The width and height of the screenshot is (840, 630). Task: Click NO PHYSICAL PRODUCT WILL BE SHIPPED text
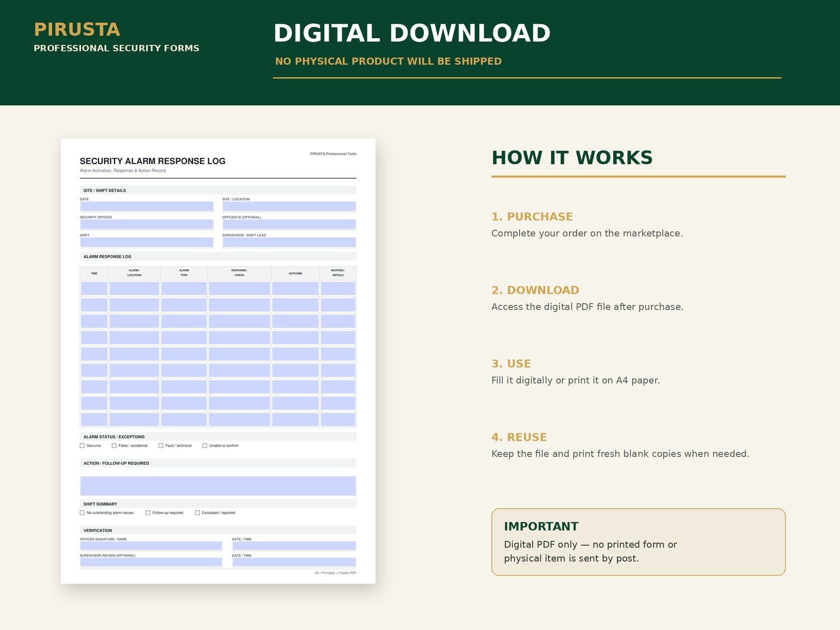click(389, 61)
